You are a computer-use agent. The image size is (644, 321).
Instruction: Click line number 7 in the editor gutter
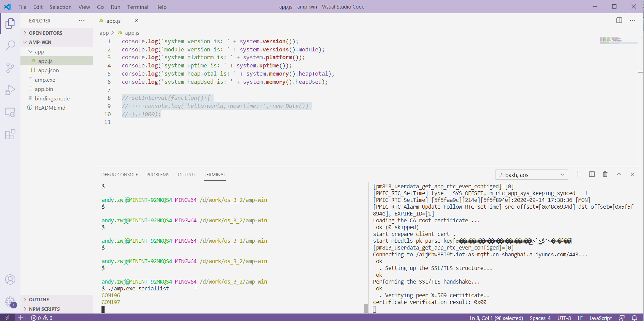(109, 90)
